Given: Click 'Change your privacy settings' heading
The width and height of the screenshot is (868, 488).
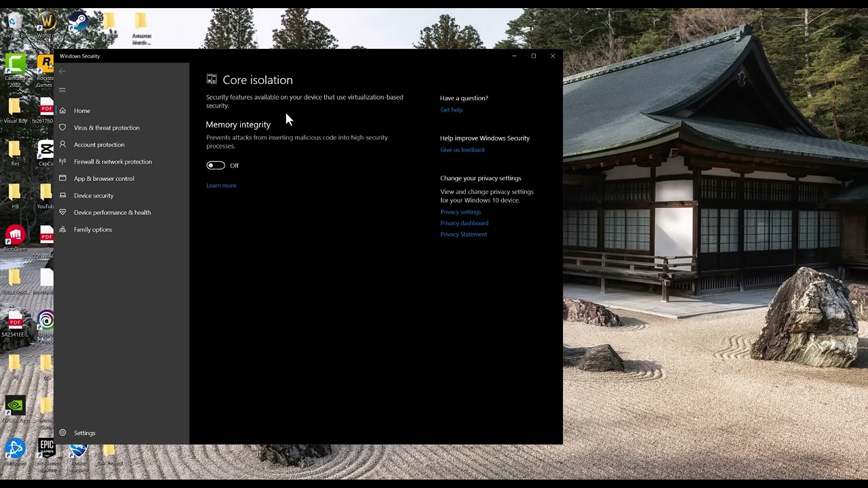Looking at the screenshot, I should tap(481, 178).
